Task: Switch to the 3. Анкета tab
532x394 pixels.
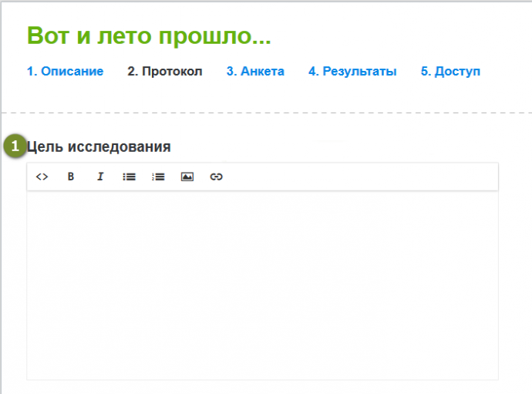Action: [255, 71]
